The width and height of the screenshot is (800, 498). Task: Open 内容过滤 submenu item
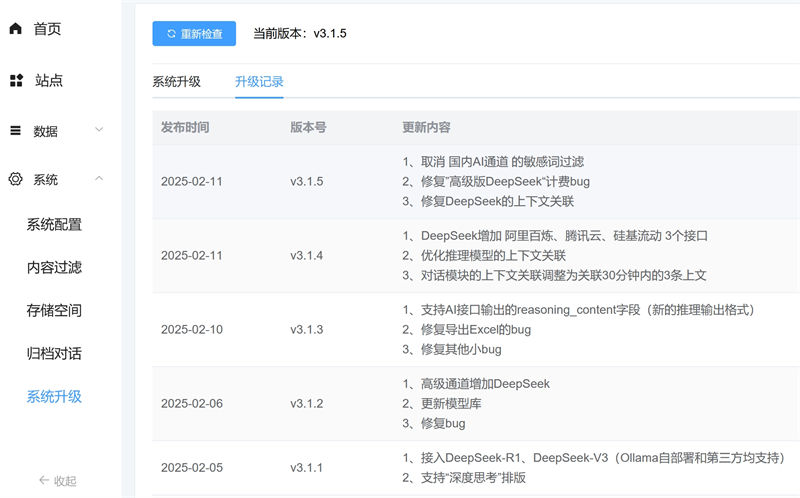(54, 267)
